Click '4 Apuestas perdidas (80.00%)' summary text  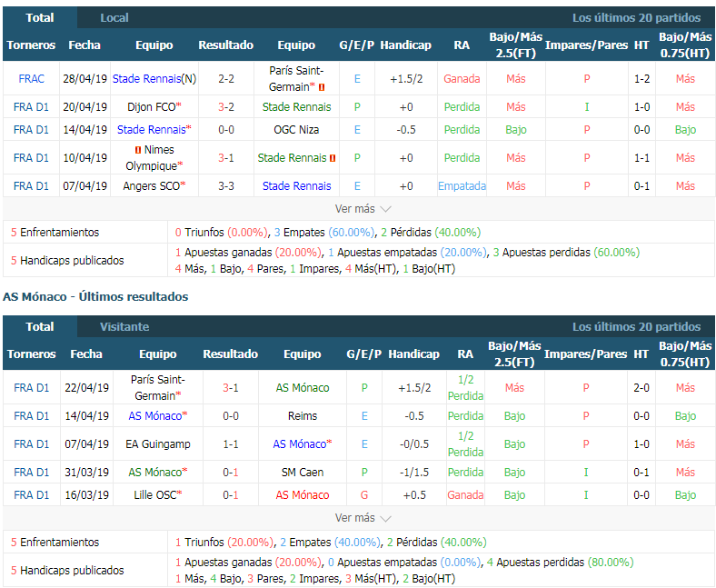click(560, 562)
